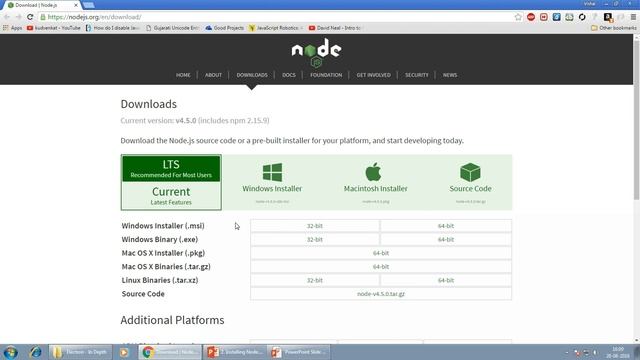Click the 'Additional Platforms' heading

point(172,320)
